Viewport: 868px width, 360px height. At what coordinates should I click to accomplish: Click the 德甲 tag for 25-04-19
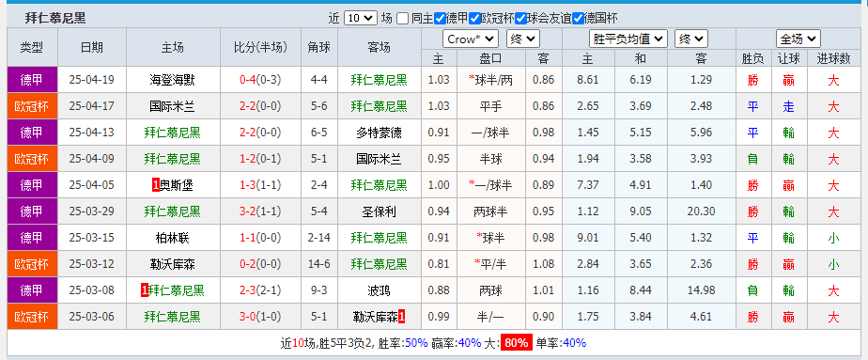pyautogui.click(x=32, y=80)
